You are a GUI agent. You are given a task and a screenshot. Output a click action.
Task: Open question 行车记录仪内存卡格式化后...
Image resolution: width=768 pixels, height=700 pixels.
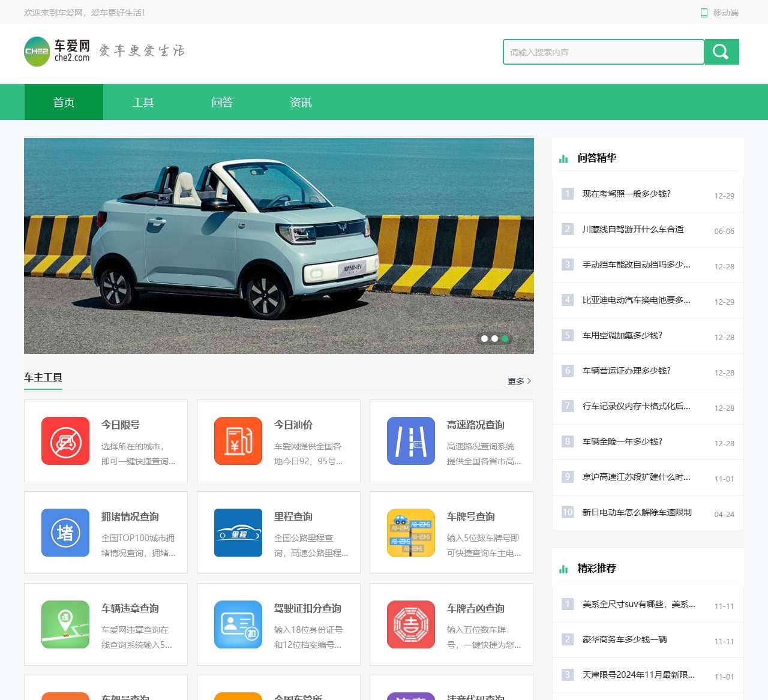tap(637, 406)
